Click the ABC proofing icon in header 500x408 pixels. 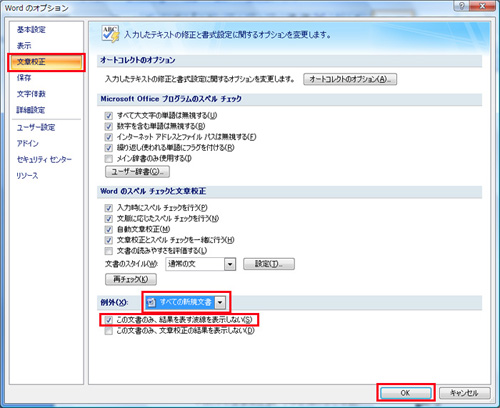110,34
